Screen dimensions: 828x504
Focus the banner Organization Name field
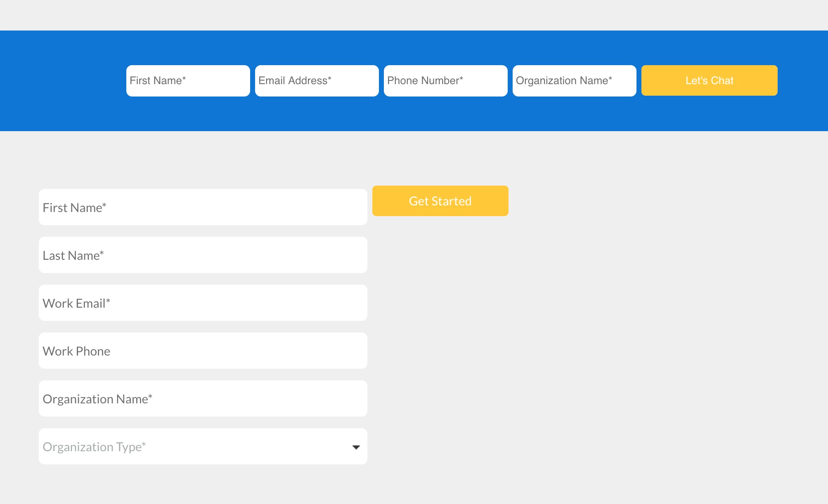pos(574,81)
